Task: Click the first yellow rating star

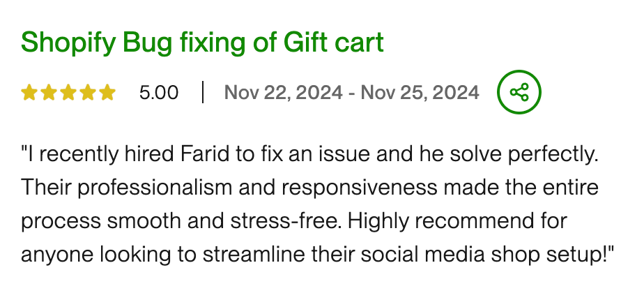Action: coord(29,92)
